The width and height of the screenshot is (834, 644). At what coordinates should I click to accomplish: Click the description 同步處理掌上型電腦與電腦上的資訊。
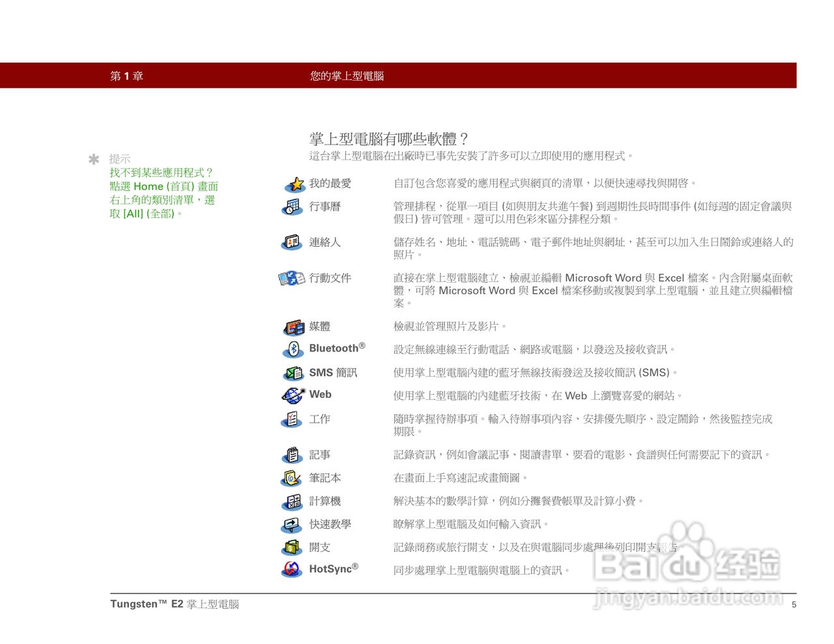[482, 570]
